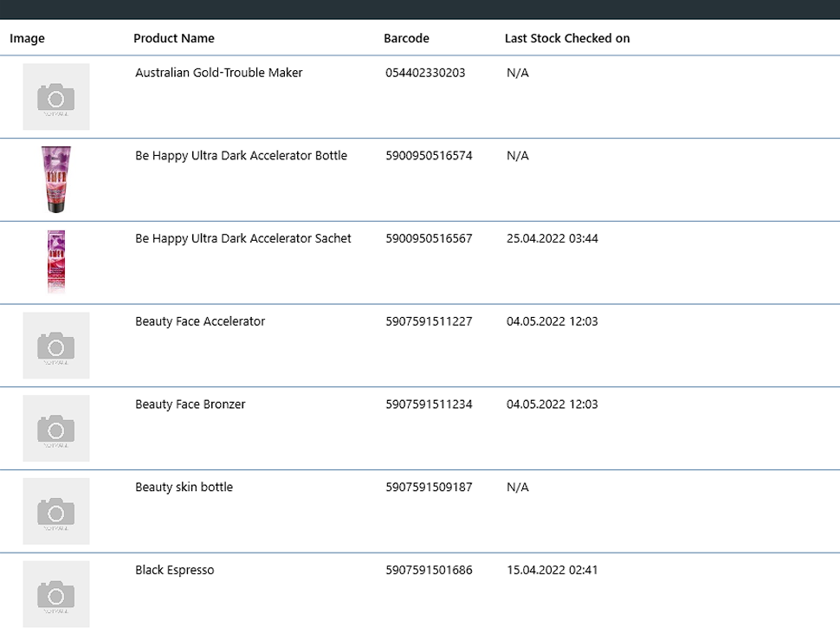Open the Be Happy Accelerator Sachet product image
The width and height of the screenshot is (840, 634).
(x=56, y=262)
